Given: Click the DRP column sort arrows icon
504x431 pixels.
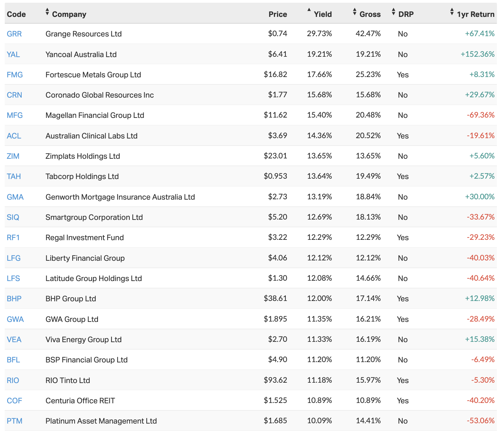Looking at the screenshot, I should [x=393, y=12].
